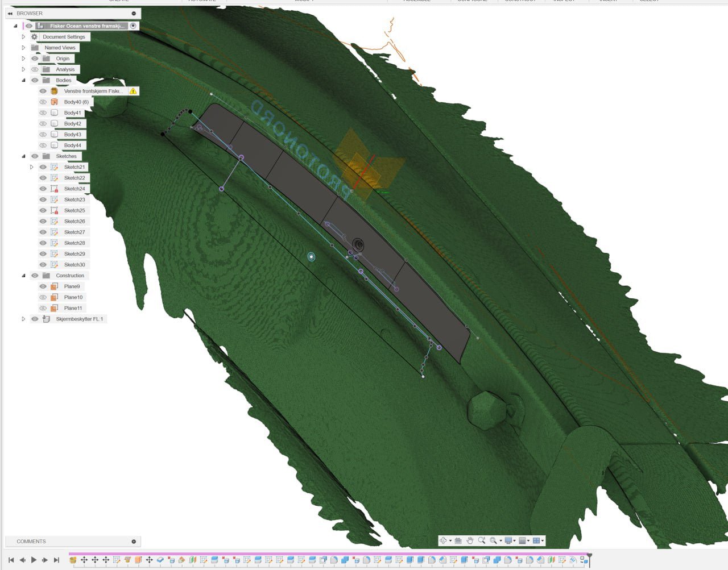Click the Plane9 construction plane icon

coord(55,286)
